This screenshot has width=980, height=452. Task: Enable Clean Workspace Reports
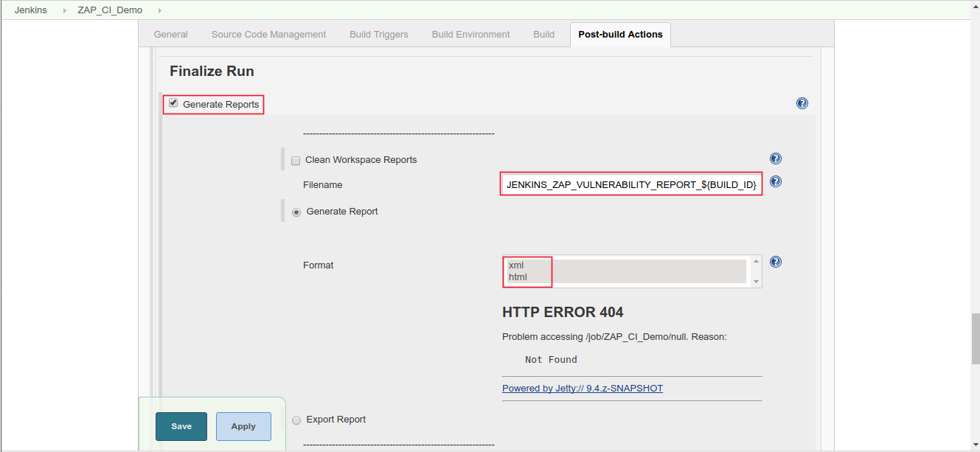(x=296, y=160)
